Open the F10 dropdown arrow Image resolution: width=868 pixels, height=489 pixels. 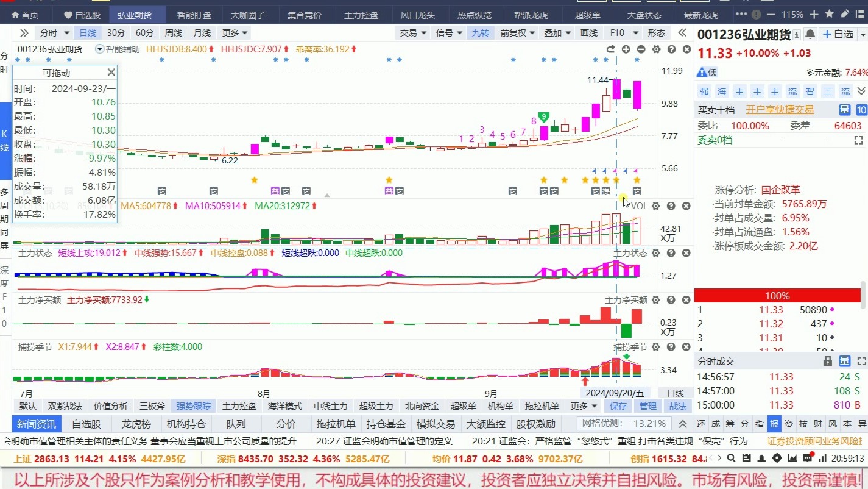click(x=636, y=33)
